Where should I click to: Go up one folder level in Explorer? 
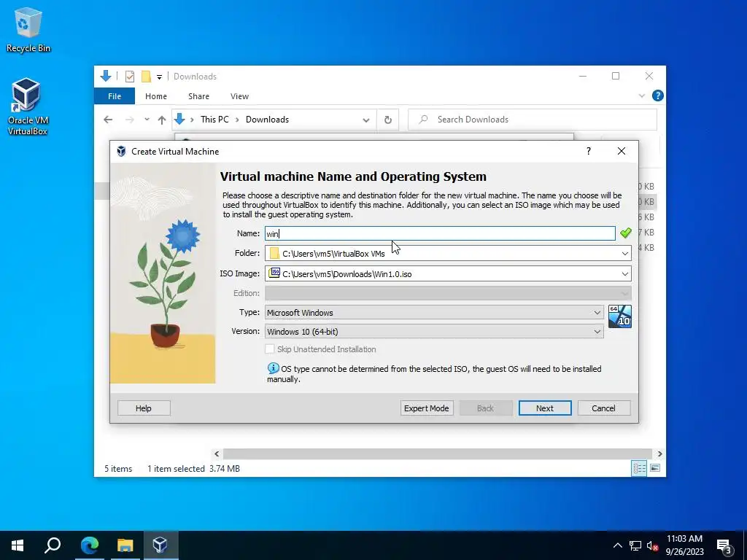coord(162,120)
